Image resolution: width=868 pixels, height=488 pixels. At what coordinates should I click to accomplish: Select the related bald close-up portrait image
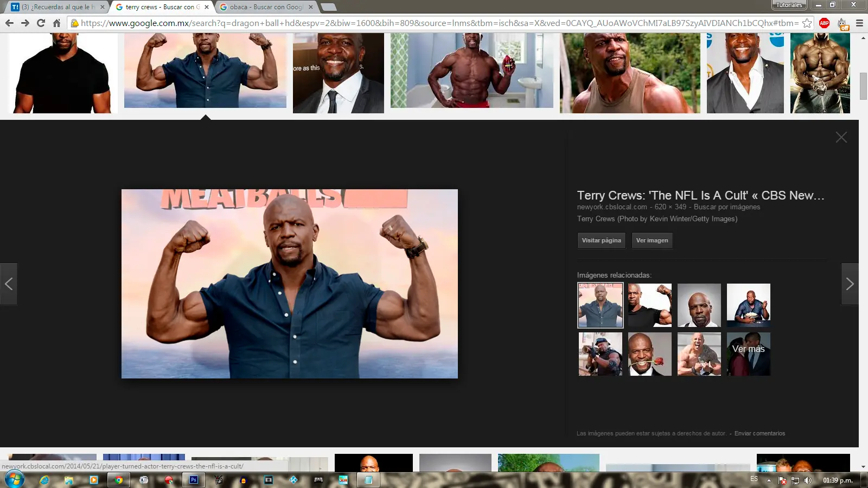tap(699, 305)
